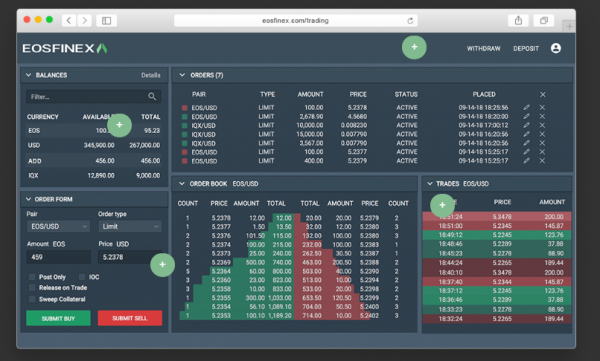This screenshot has height=361, width=600.
Task: Reload the eosfinex.com page
Action: click(410, 21)
